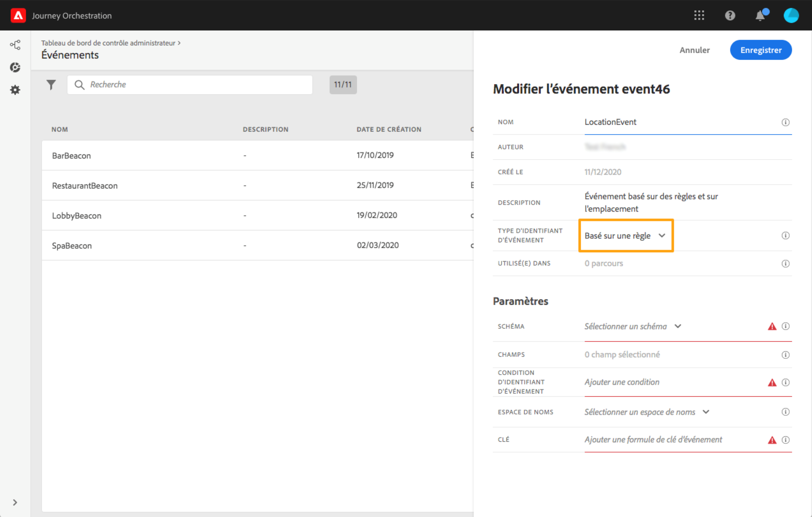Open the admin settings gear icon
Image resolution: width=812 pixels, height=517 pixels.
point(15,90)
